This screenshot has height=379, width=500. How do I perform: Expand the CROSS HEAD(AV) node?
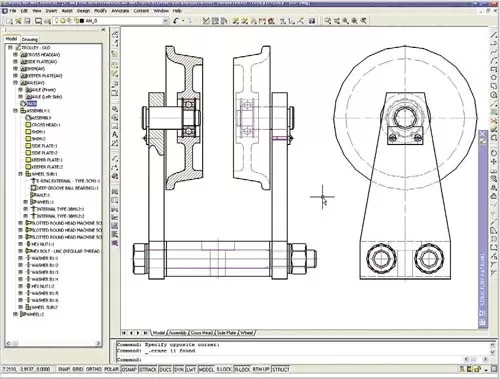tap(15, 55)
